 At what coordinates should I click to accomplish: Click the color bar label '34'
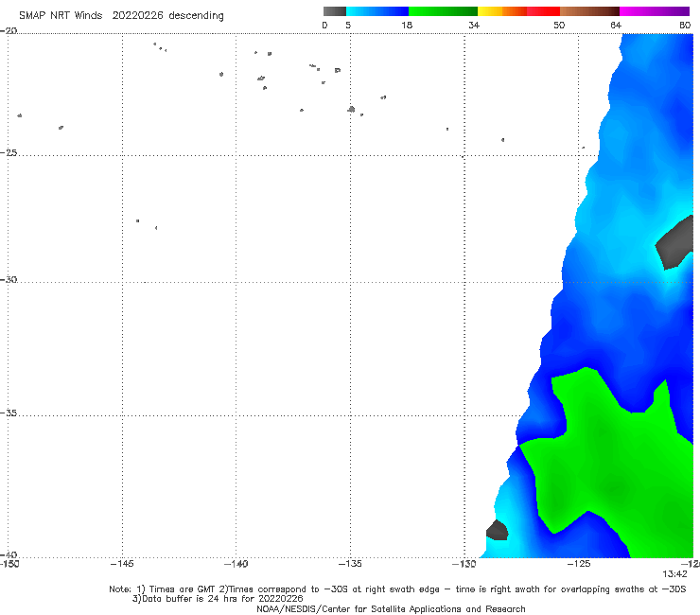click(474, 25)
